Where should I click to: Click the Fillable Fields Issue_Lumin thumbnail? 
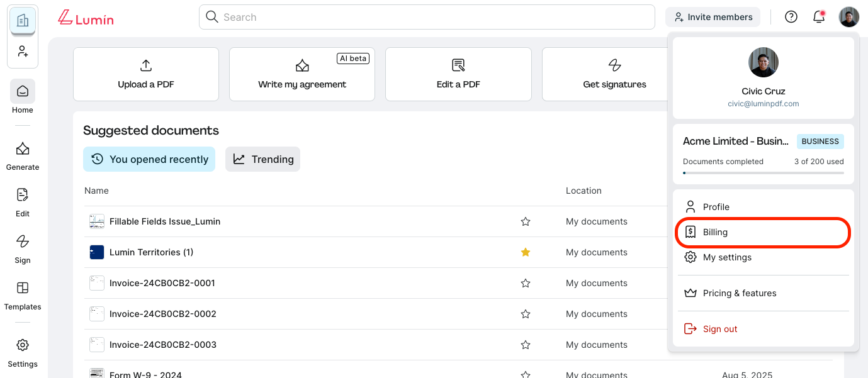[x=97, y=221]
